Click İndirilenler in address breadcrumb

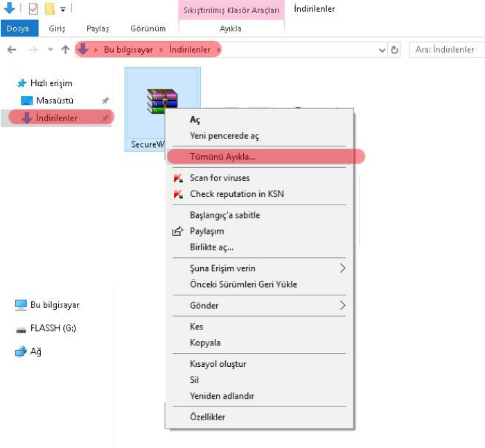(190, 49)
